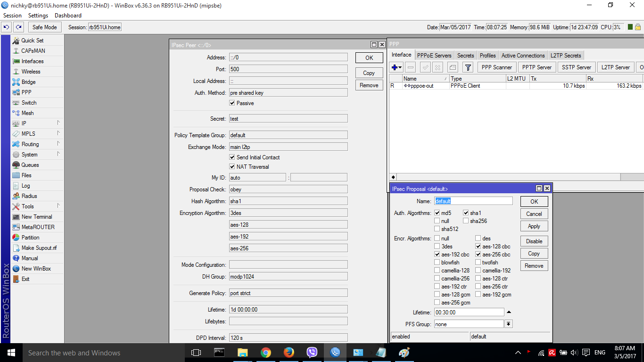
Task: Toggle the Passive checkbox
Action: coord(232,103)
